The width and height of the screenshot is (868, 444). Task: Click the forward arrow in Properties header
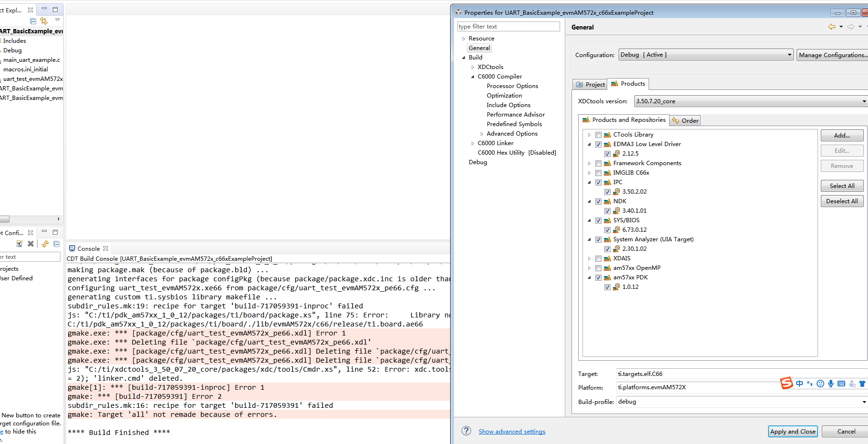(851, 27)
